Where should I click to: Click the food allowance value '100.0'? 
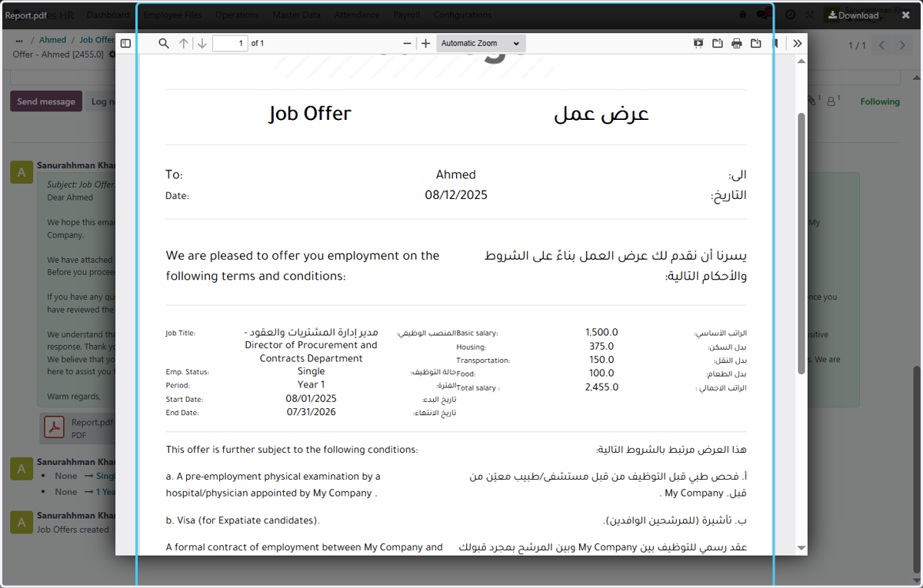[601, 373]
